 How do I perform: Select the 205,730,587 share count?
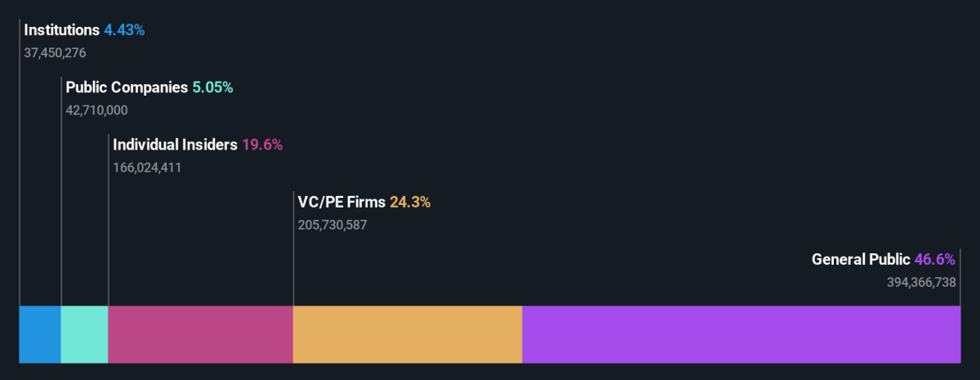332,225
